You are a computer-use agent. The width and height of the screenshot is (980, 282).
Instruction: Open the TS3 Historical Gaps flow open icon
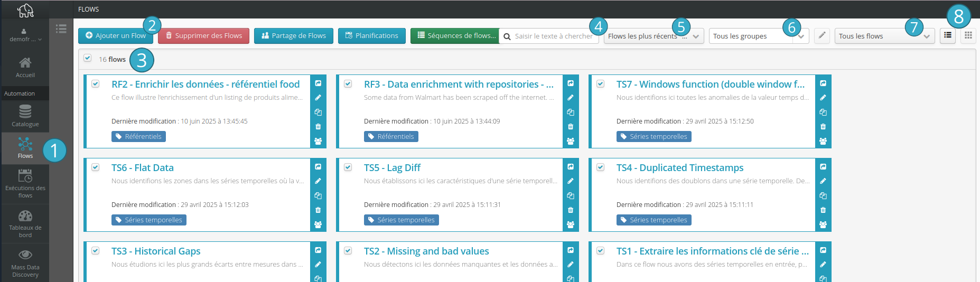pos(318,250)
